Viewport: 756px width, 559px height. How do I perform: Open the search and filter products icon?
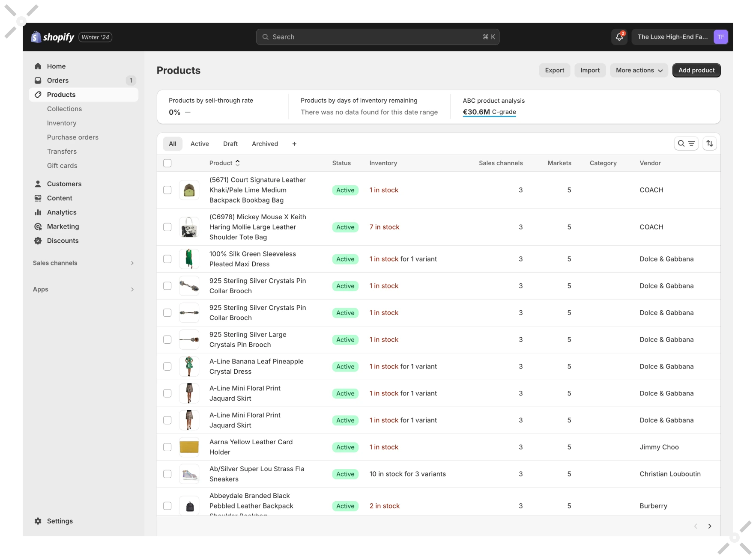(x=686, y=143)
